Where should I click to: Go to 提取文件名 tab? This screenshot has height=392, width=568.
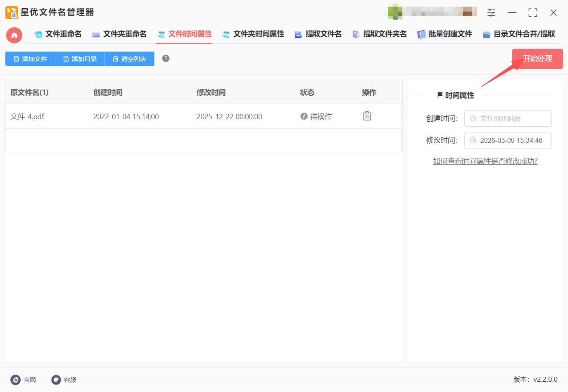(x=318, y=34)
